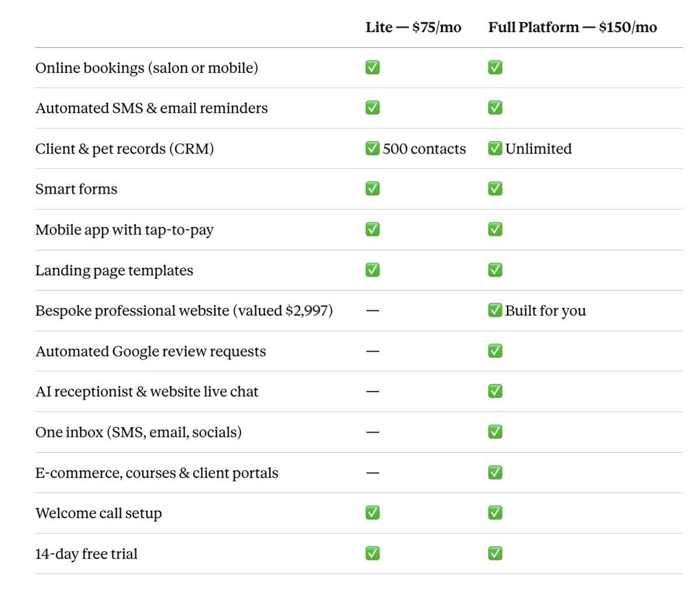Click the Lite dash for Bespoke professional website
700x594 pixels.
373,310
